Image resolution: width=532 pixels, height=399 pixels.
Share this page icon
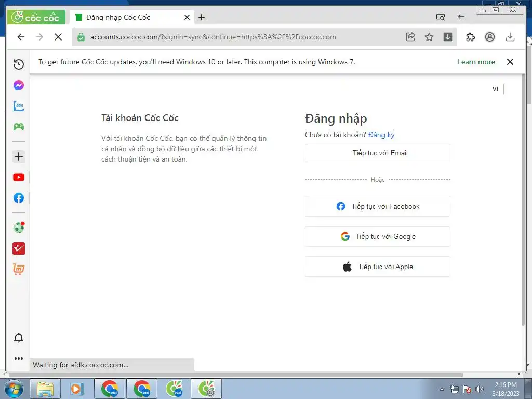coord(410,37)
